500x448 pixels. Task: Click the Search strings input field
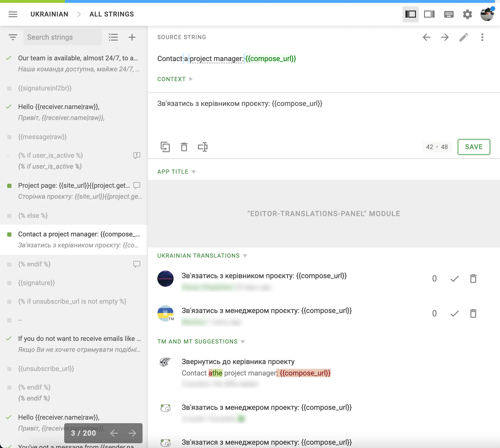coord(62,37)
